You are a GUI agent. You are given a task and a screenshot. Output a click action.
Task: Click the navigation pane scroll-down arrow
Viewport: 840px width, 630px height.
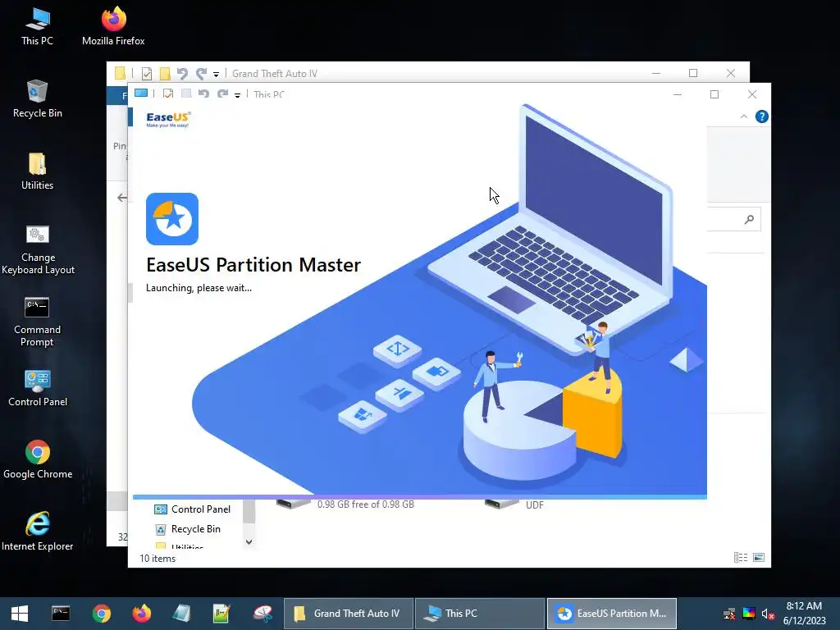(249, 541)
